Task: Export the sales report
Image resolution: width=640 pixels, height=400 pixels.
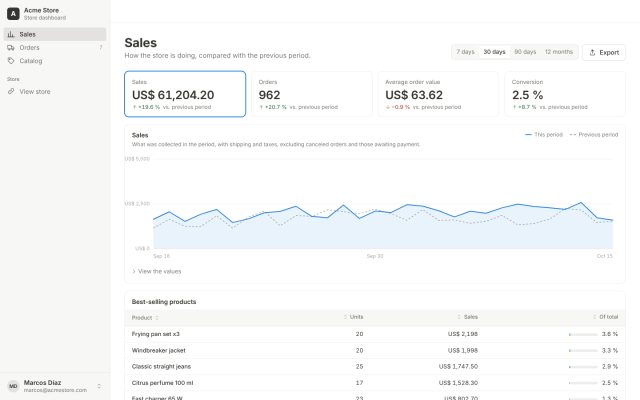Action: [604, 52]
